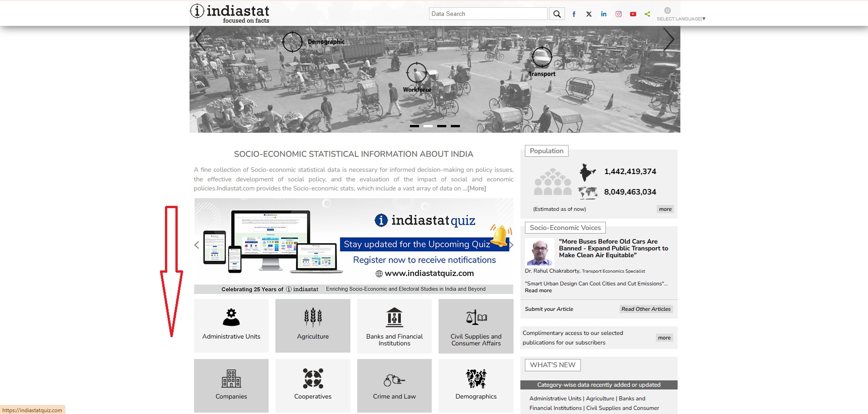Open the LinkedIn icon

[604, 14]
